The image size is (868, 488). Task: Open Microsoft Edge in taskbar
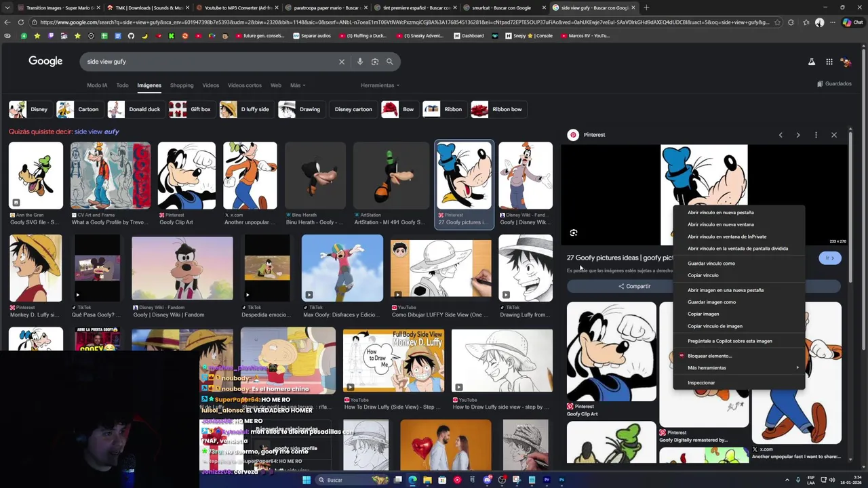[x=412, y=480]
